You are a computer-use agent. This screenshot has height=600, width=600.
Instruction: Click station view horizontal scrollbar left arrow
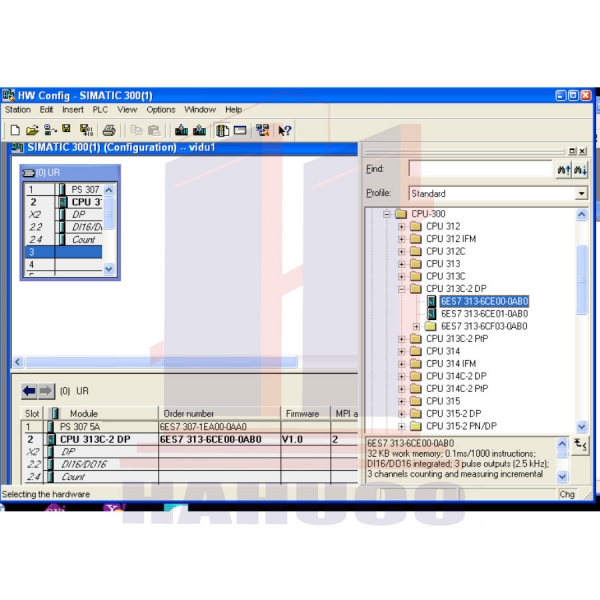point(18,362)
